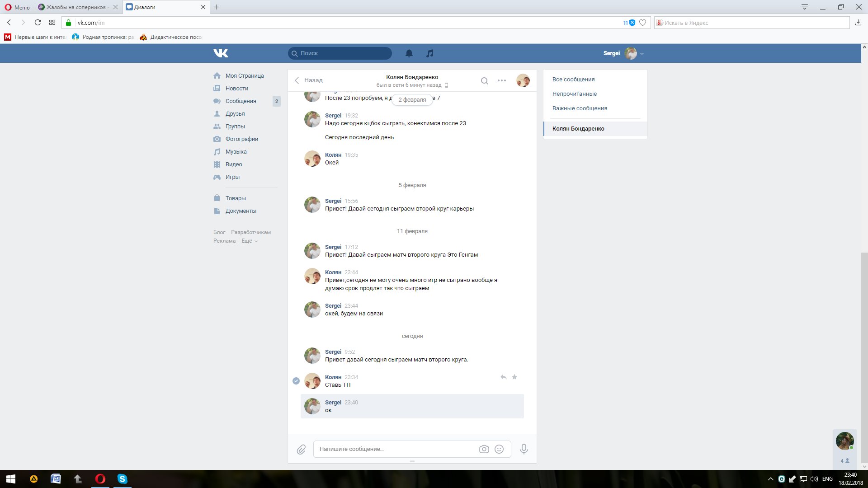Click Opera icon in the taskbar
This screenshot has height=488, width=868.
(x=100, y=479)
